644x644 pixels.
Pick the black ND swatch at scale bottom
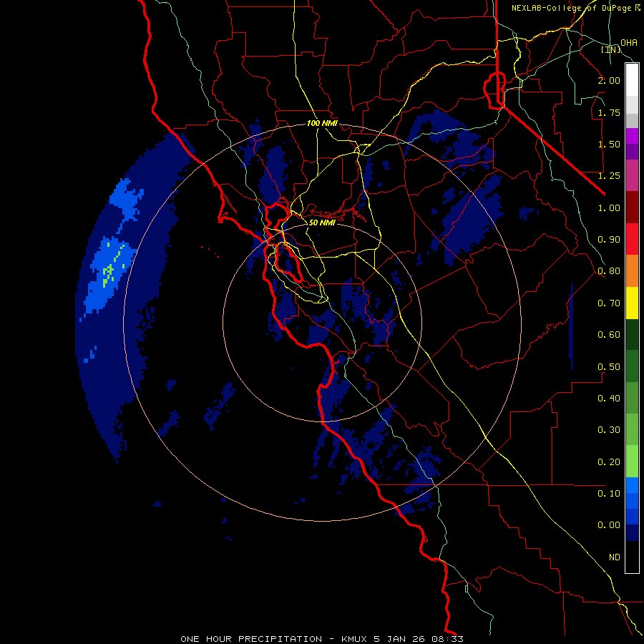(632, 557)
